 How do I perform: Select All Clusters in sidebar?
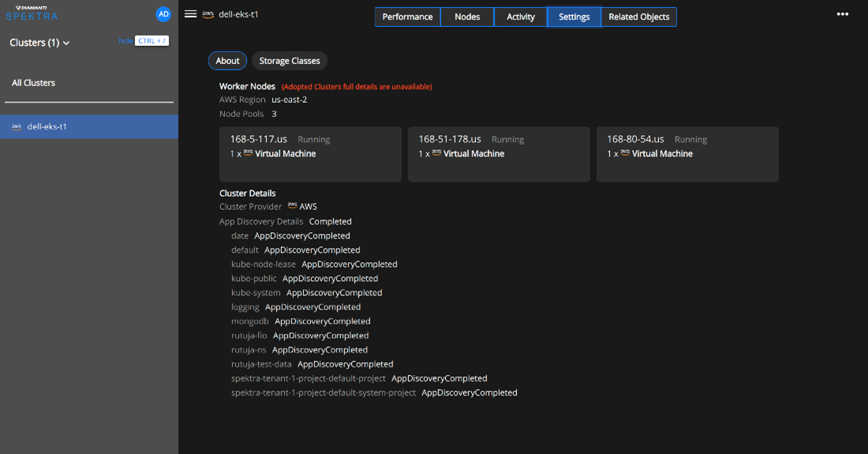coord(33,83)
